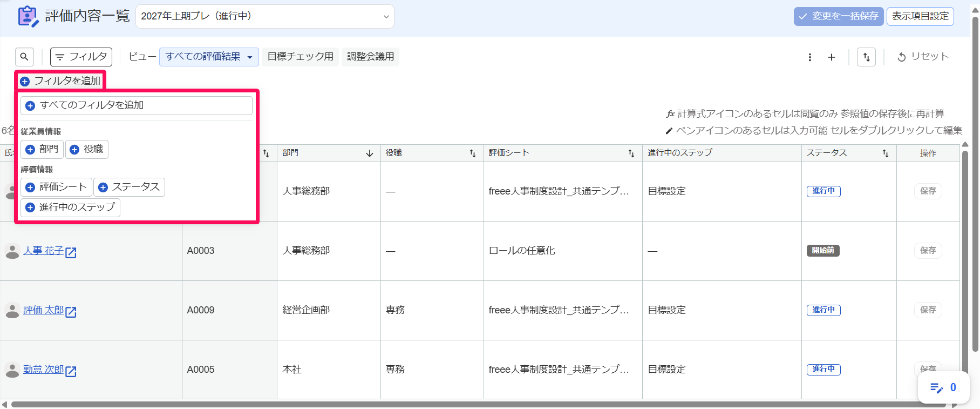This screenshot has width=980, height=409.
Task: Click フィルタを追加
Action: 60,81
